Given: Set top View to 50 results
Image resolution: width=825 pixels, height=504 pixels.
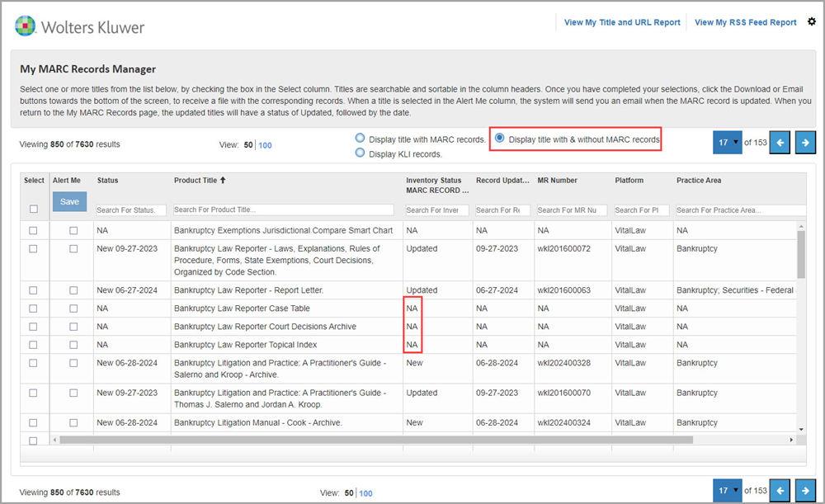Looking at the screenshot, I should pos(248,144).
